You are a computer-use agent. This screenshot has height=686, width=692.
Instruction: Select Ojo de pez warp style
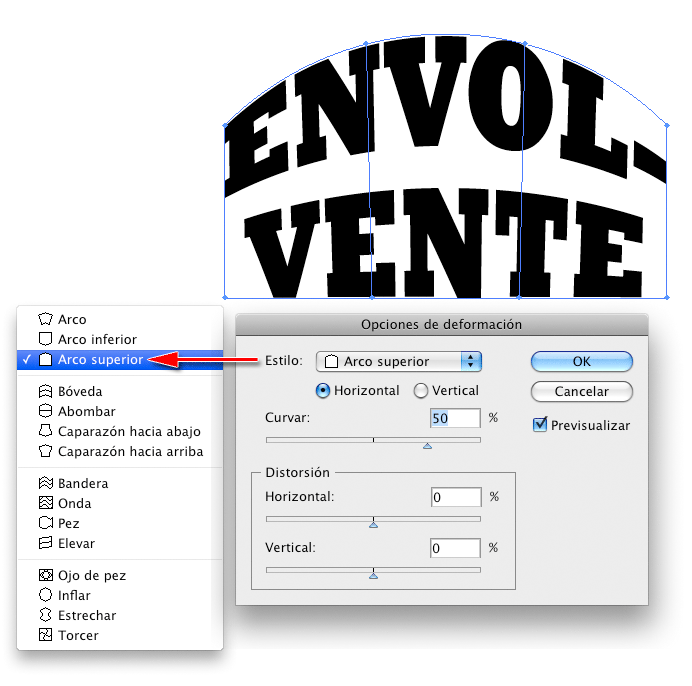[x=120, y=575]
